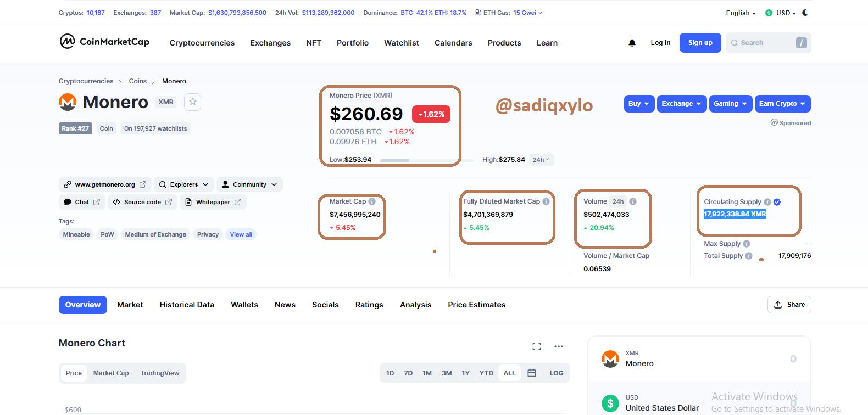Open the Buy dropdown

click(639, 104)
